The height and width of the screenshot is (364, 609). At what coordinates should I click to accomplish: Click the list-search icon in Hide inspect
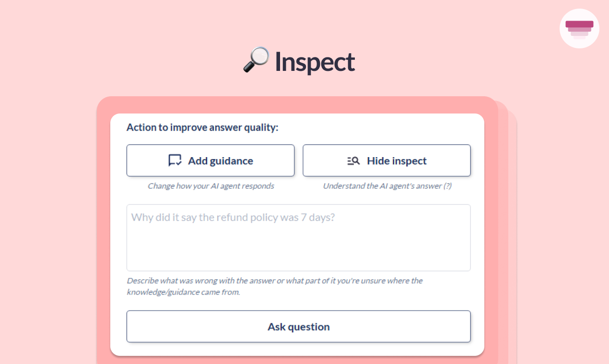(x=353, y=161)
